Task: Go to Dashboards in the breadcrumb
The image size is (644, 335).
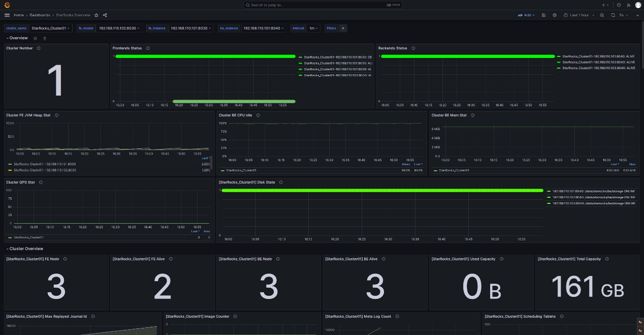Action: point(40,15)
